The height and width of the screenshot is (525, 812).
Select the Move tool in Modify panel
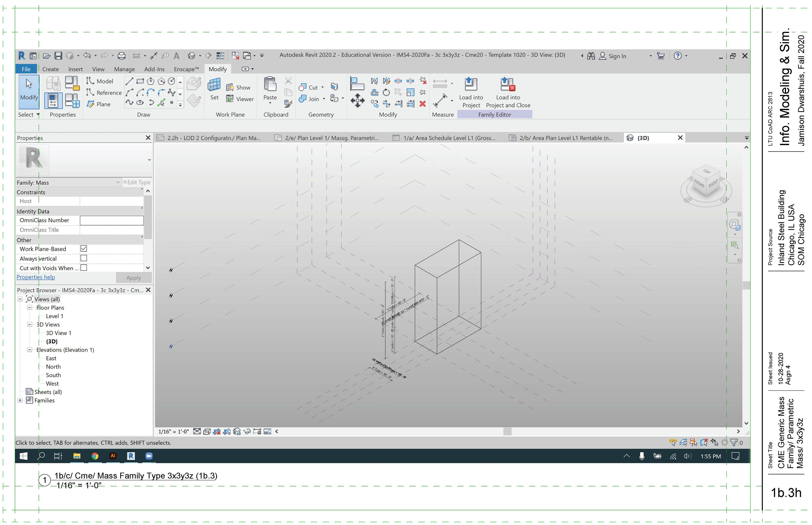click(357, 101)
